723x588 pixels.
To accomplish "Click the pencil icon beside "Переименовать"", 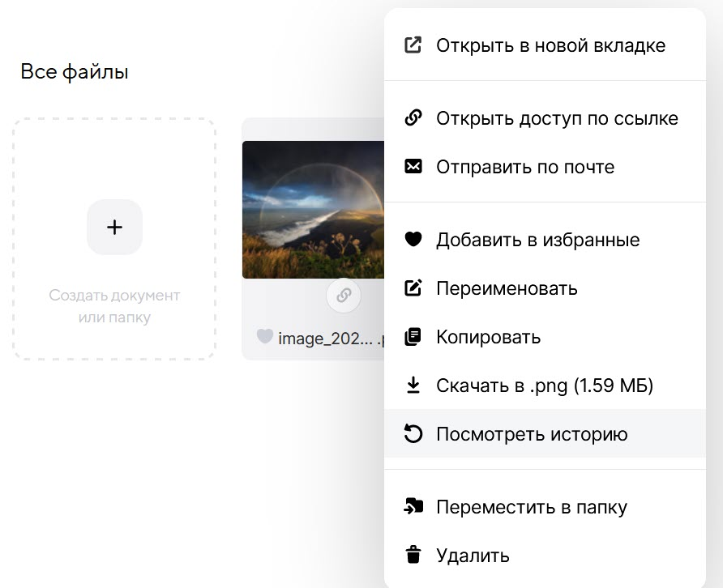I will tap(413, 288).
